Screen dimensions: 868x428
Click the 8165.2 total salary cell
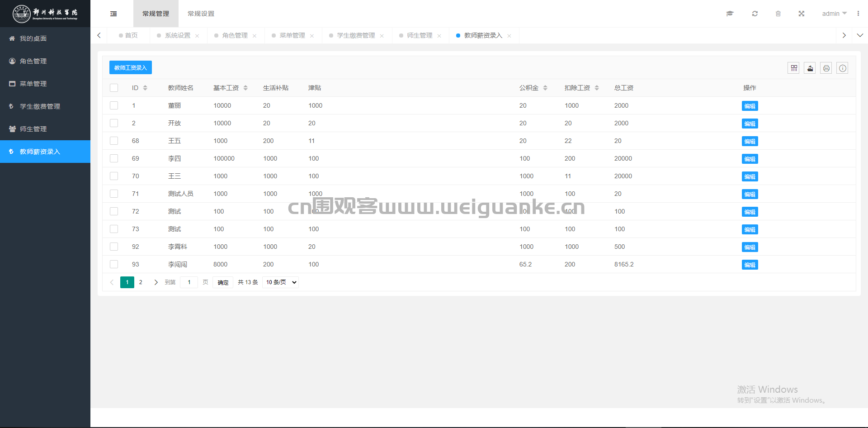pos(624,264)
